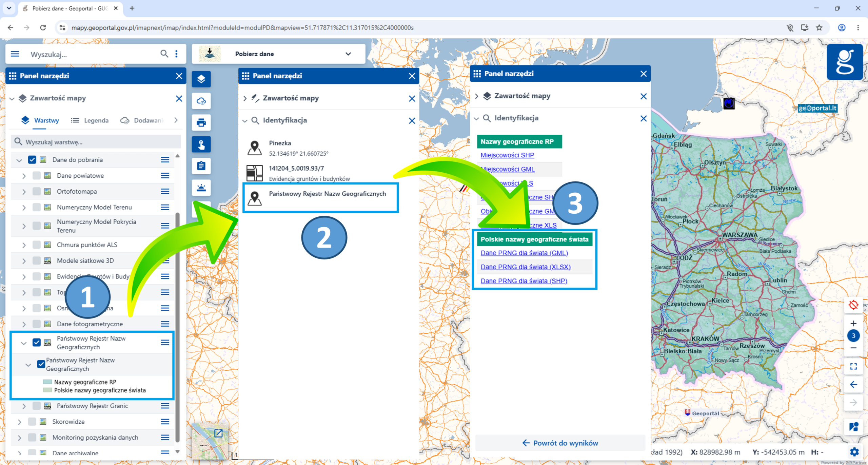868x465 pixels.
Task: Open the hamburger menu next to Wyszukaj
Action: (15, 54)
